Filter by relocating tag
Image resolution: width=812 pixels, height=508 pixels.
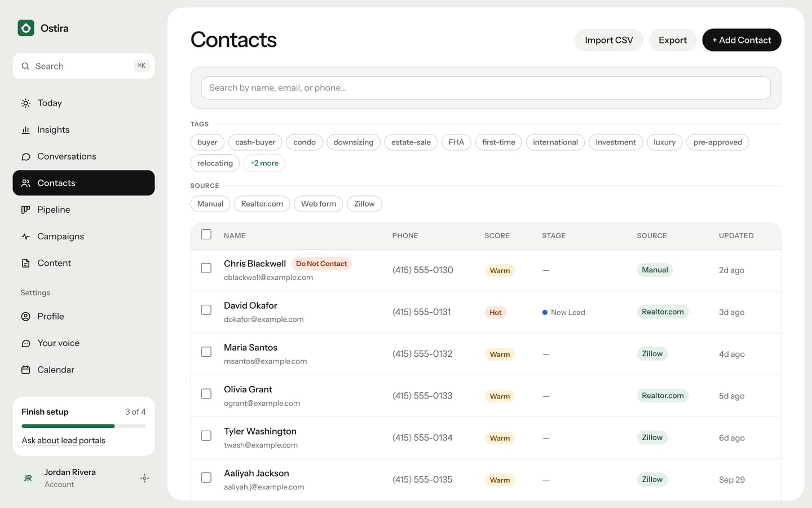(x=215, y=163)
